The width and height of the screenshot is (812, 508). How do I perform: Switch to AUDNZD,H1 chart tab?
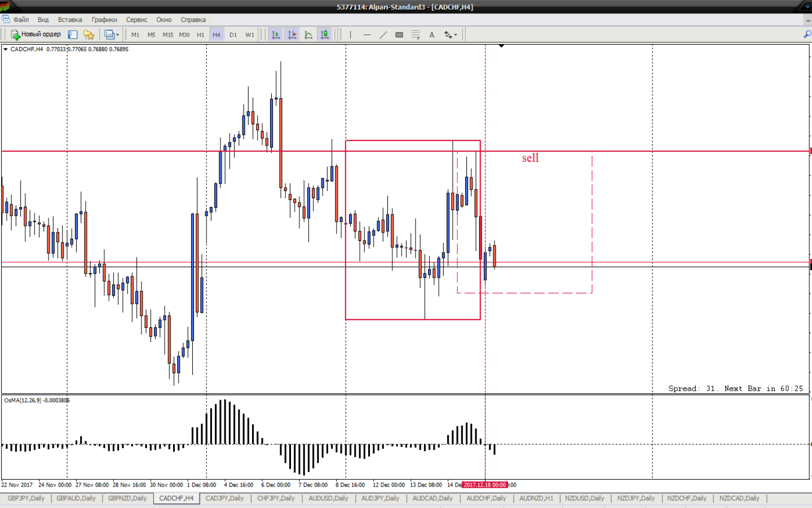click(x=536, y=498)
